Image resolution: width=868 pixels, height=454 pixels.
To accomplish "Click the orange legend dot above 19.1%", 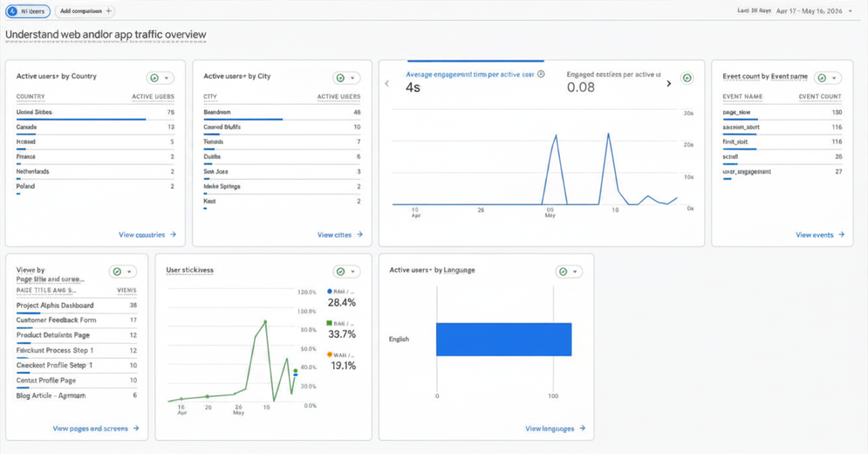I will 330,354.
